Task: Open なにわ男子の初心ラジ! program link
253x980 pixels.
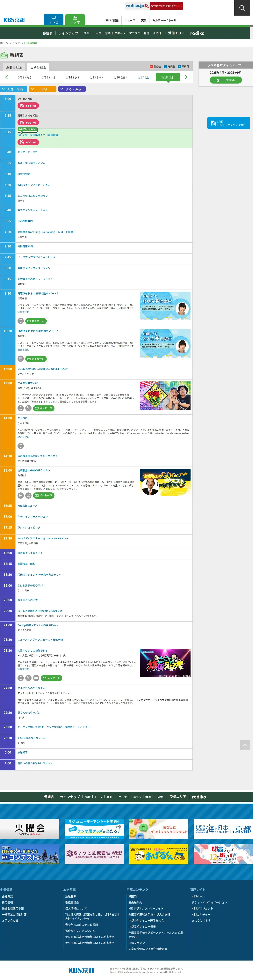Action: (31, 586)
